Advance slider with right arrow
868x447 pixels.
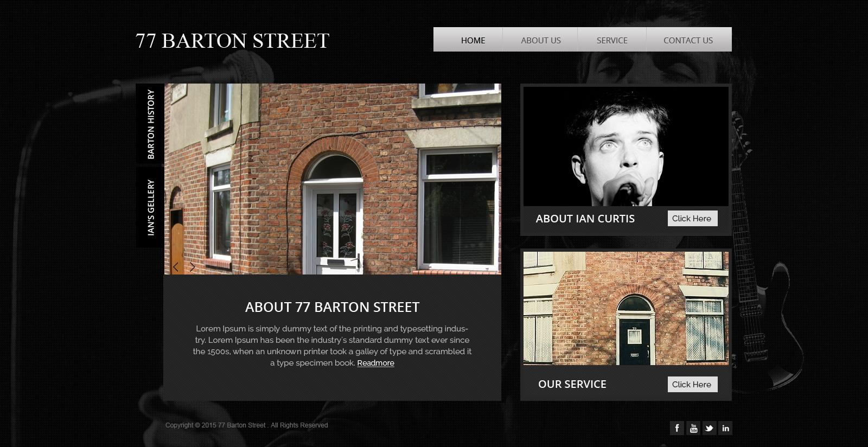click(x=192, y=266)
